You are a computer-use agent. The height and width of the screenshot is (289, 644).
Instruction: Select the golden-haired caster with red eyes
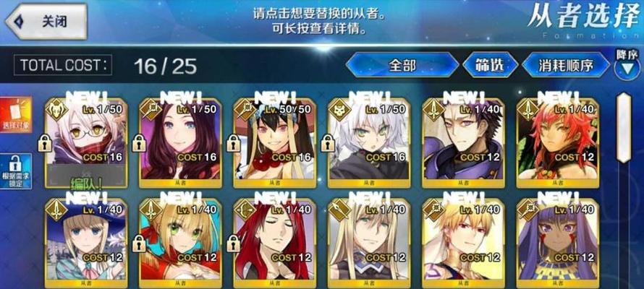coord(463,243)
